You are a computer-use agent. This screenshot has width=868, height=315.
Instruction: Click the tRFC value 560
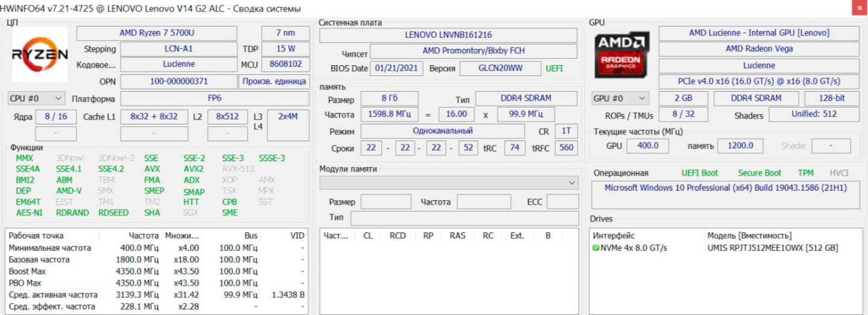pos(566,148)
